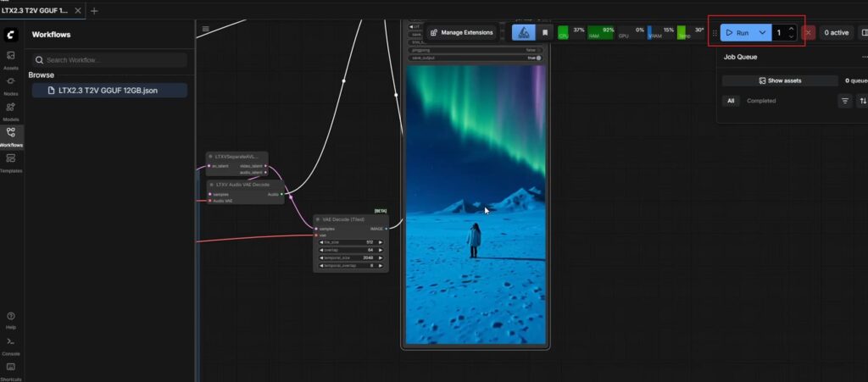
Task: Open the Templates sidebar panel
Action: [11, 162]
